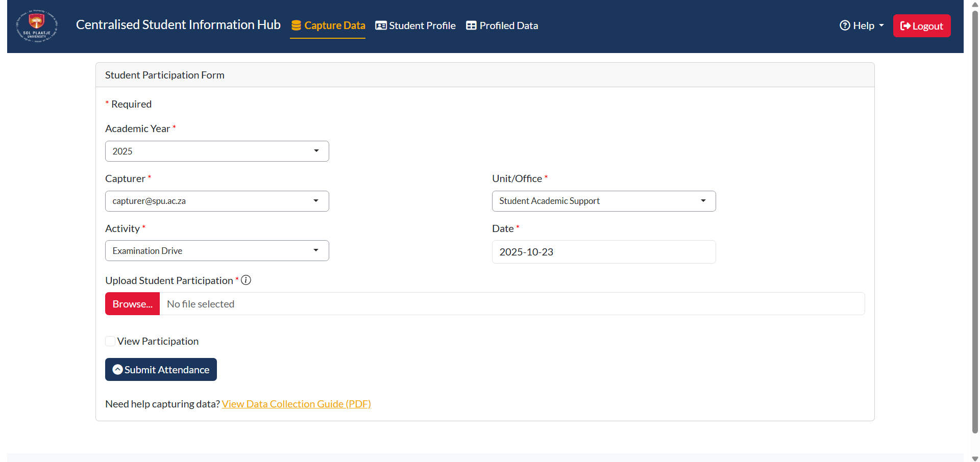
Task: Open the Academic Year dropdown
Action: 316,151
